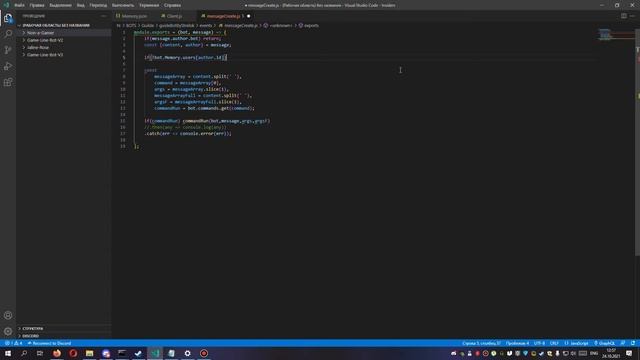Place cursor on line 5 if statement
640x360 pixels.
coord(185,58)
